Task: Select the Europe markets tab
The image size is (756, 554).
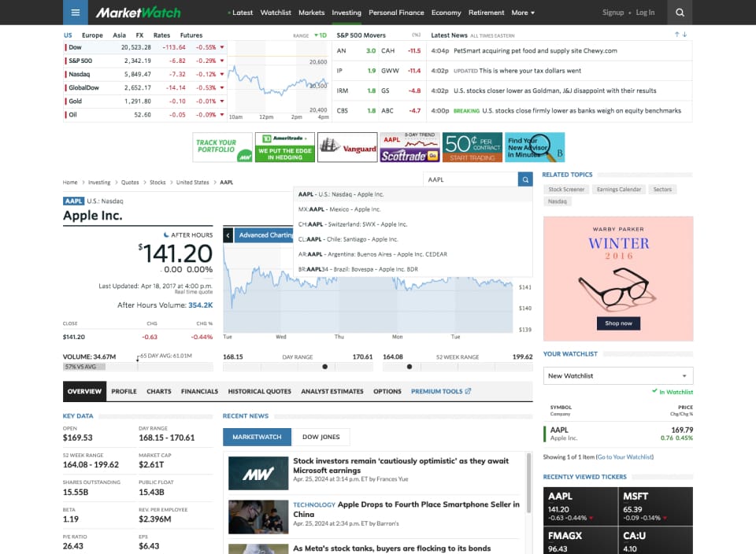Action: coord(94,35)
